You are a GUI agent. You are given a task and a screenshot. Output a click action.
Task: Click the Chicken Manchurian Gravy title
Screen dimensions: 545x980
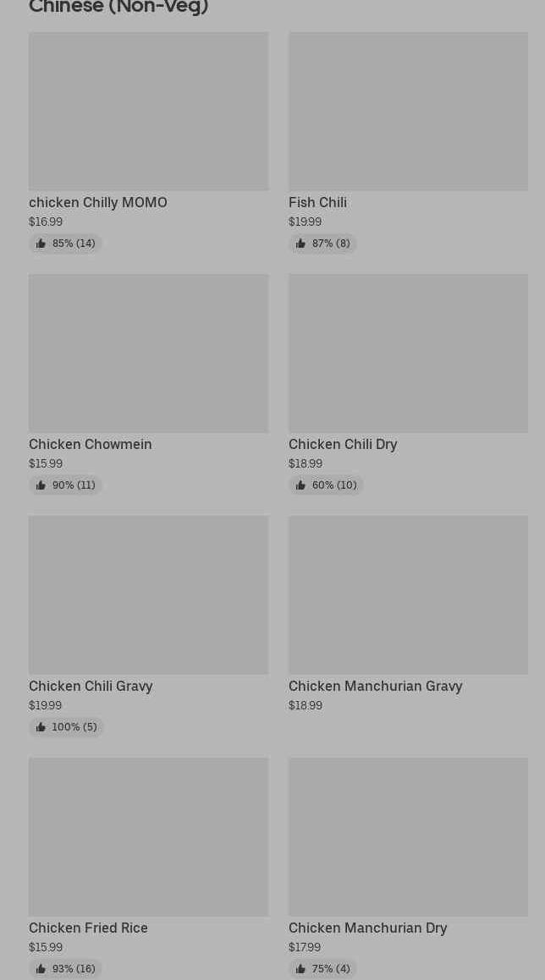click(375, 686)
